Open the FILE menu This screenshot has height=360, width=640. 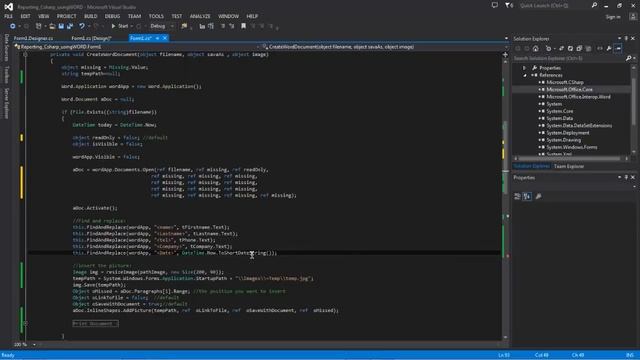(x=9, y=16)
